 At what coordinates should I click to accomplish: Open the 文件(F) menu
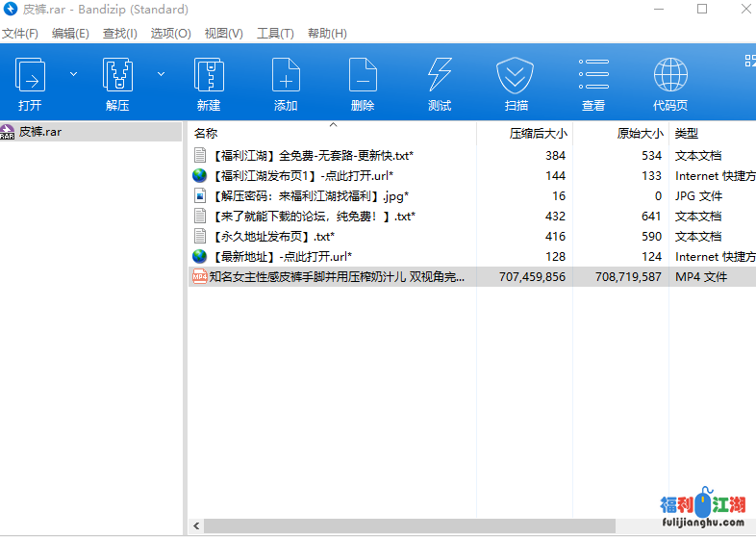pos(19,33)
